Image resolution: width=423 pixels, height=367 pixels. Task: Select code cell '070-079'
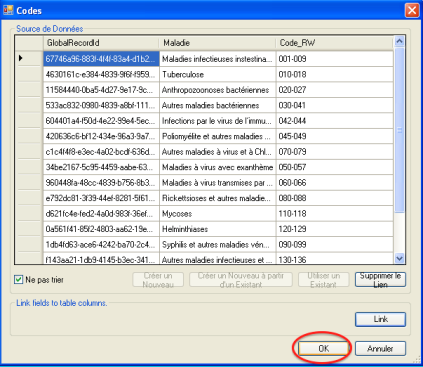click(x=335, y=152)
